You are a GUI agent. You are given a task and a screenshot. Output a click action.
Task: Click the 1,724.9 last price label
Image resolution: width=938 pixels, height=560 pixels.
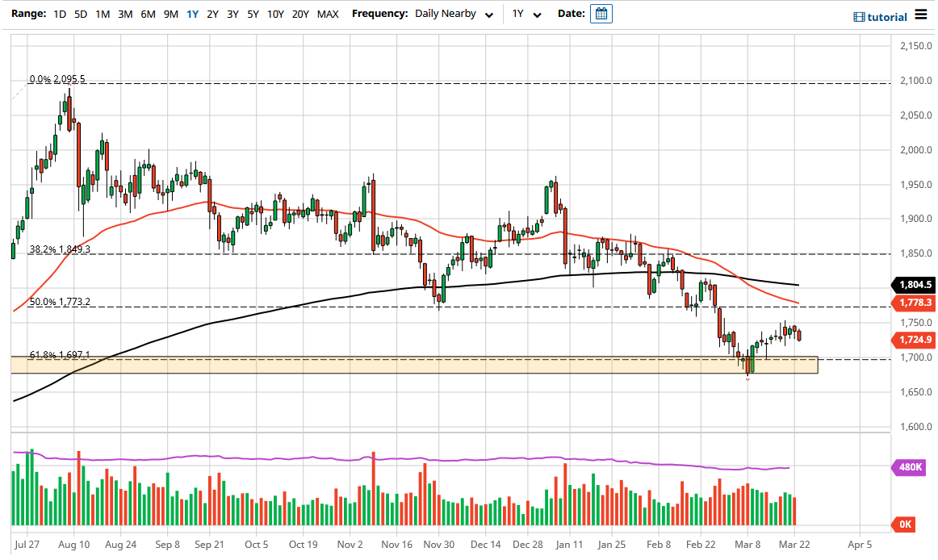tap(914, 340)
